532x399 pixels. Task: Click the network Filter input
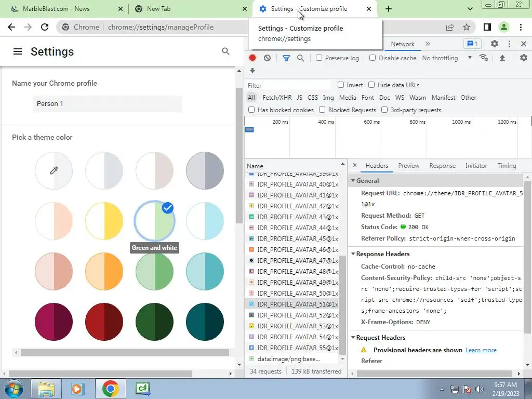(x=289, y=85)
